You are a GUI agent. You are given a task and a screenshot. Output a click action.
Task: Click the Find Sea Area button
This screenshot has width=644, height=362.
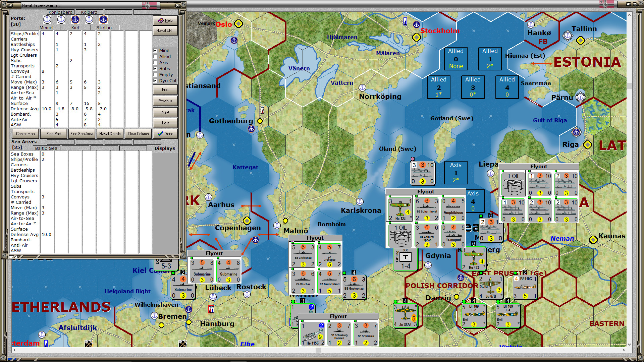[82, 134]
